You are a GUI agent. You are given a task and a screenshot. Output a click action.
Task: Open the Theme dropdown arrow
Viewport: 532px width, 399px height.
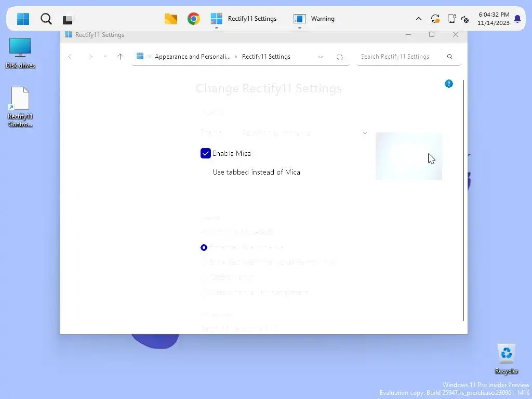point(365,132)
